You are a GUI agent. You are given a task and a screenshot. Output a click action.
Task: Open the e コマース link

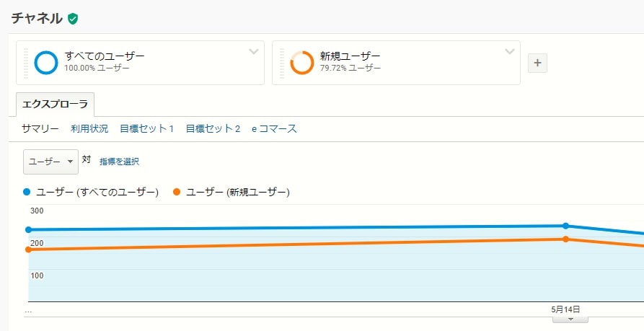[x=274, y=128]
